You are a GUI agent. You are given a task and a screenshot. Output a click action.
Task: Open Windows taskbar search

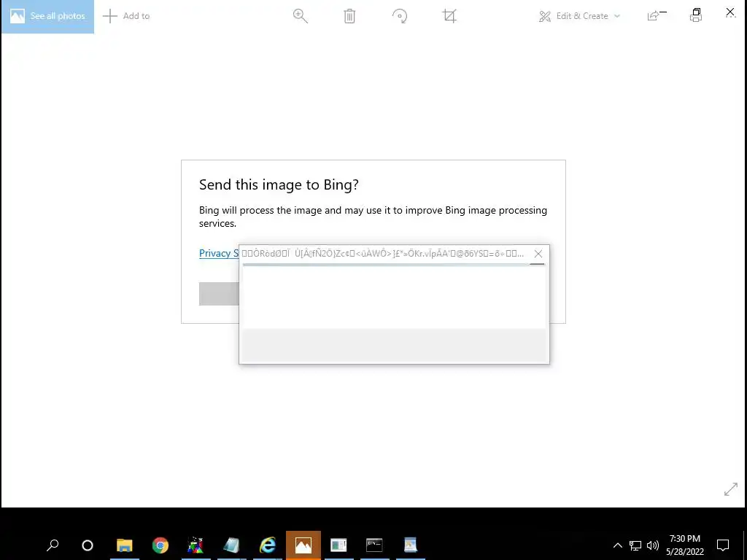click(x=53, y=545)
